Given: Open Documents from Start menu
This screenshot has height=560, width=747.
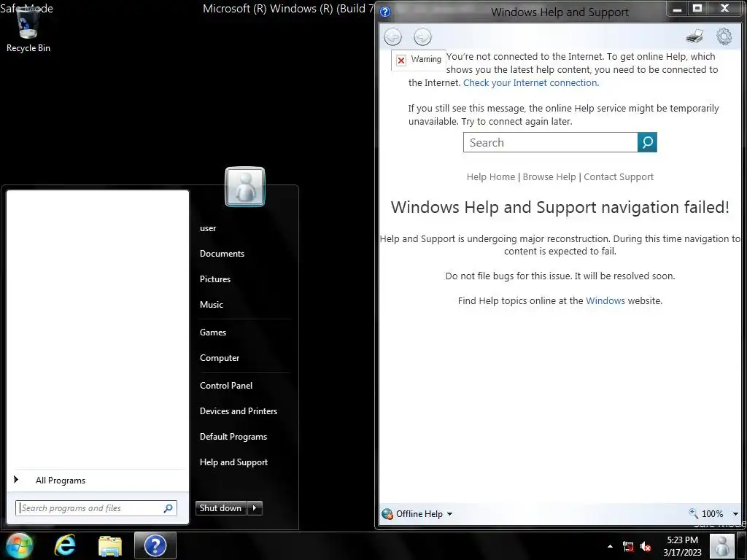Looking at the screenshot, I should pos(222,254).
